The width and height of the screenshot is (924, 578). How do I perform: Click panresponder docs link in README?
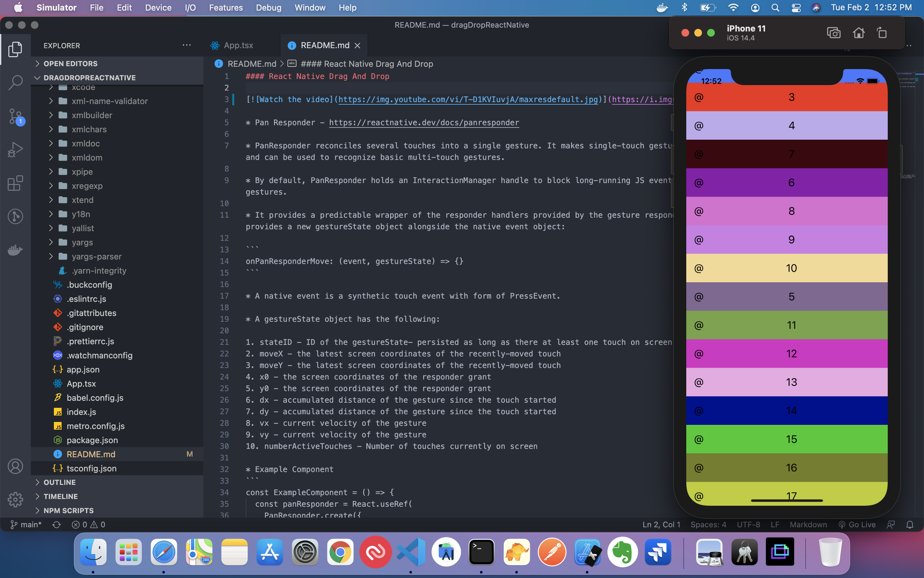click(x=424, y=123)
